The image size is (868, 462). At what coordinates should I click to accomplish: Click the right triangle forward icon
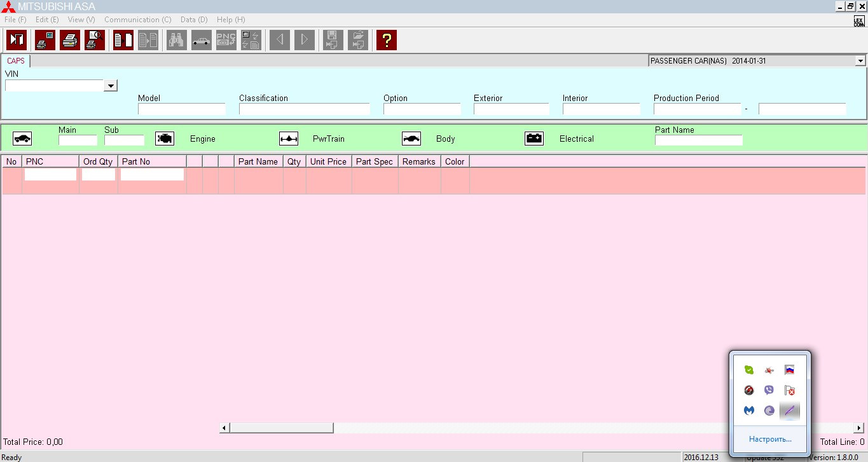click(x=305, y=40)
